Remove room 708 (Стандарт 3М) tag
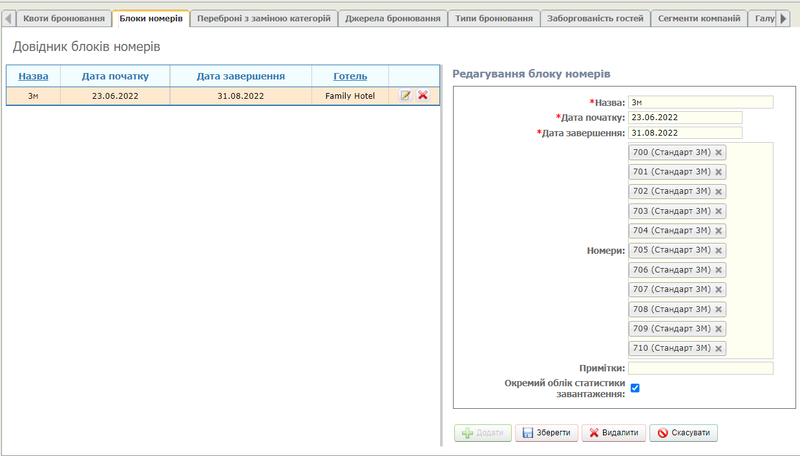 pyautogui.click(x=719, y=309)
